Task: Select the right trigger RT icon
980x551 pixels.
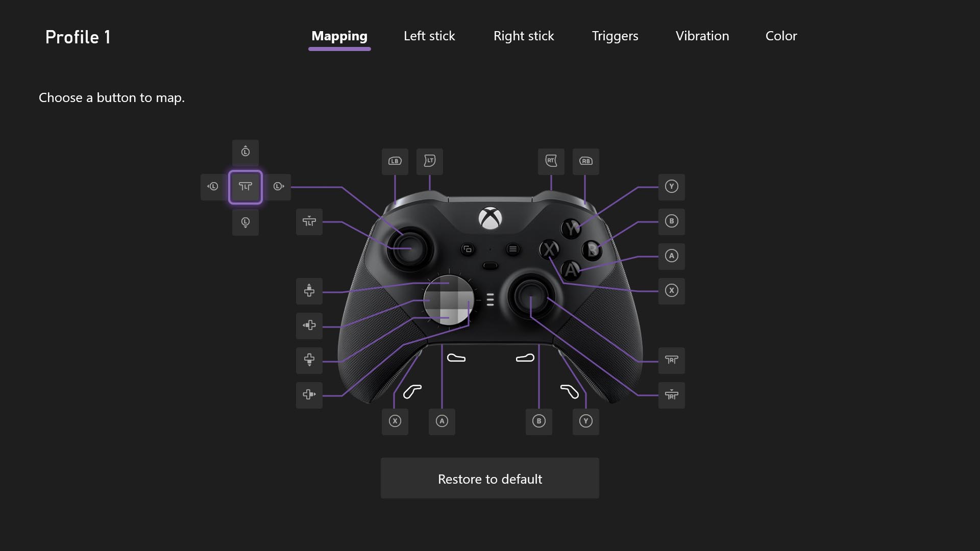Action: point(551,160)
